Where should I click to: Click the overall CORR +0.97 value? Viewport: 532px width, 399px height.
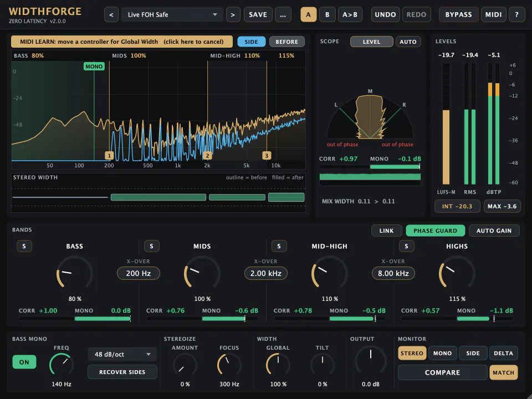349,159
